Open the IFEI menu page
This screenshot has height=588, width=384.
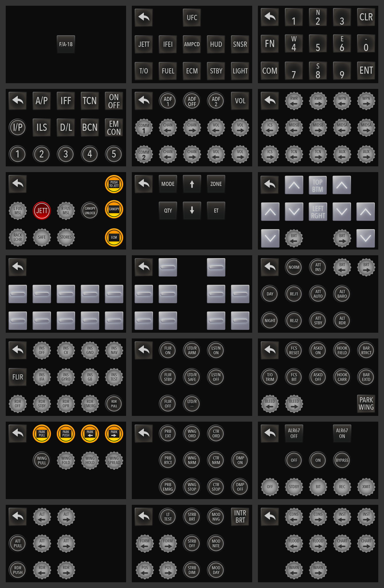(168, 44)
